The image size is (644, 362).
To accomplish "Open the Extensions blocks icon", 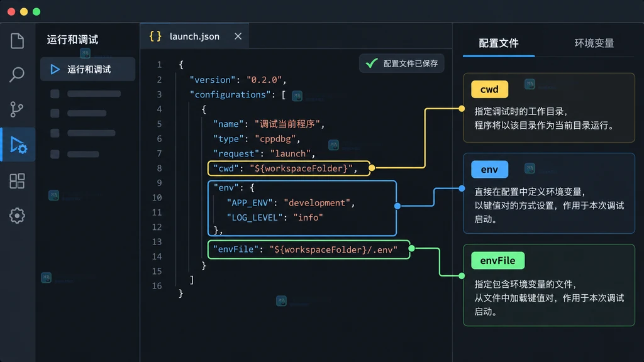I will [17, 180].
